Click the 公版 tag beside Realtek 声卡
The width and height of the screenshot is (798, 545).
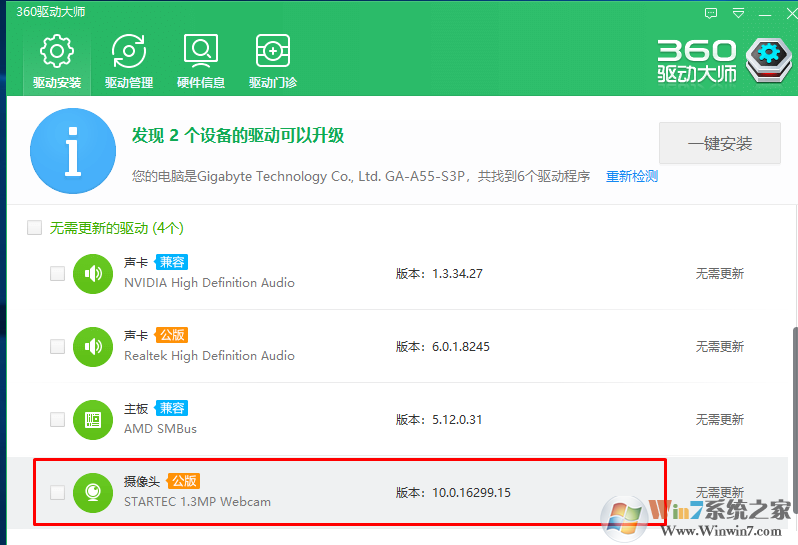click(x=172, y=335)
